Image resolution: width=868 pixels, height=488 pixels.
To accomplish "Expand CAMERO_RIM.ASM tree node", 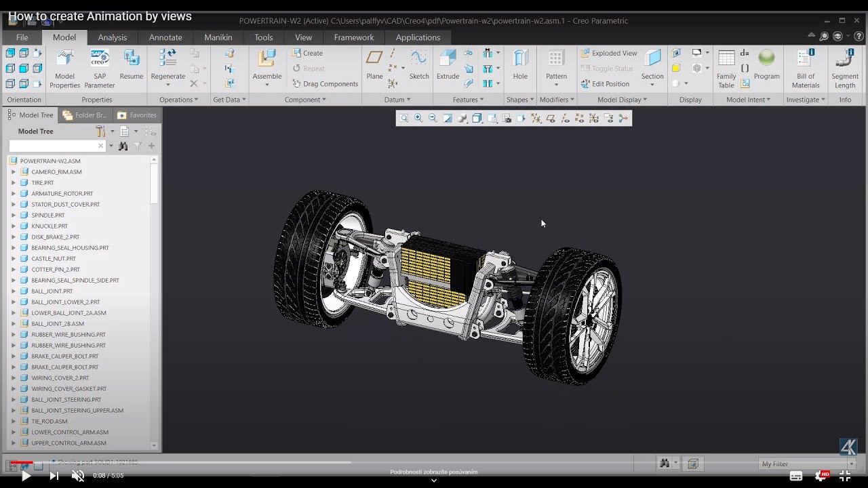I will (13, 172).
